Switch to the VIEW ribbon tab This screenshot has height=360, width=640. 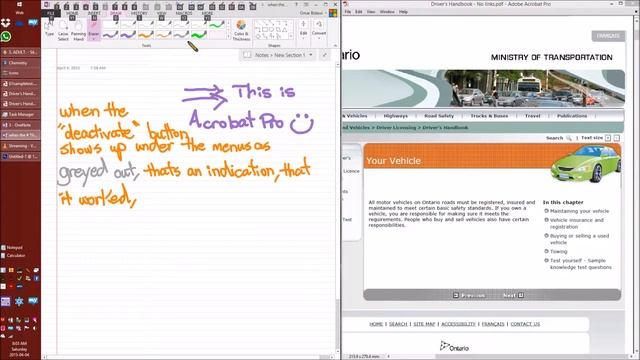(x=161, y=13)
